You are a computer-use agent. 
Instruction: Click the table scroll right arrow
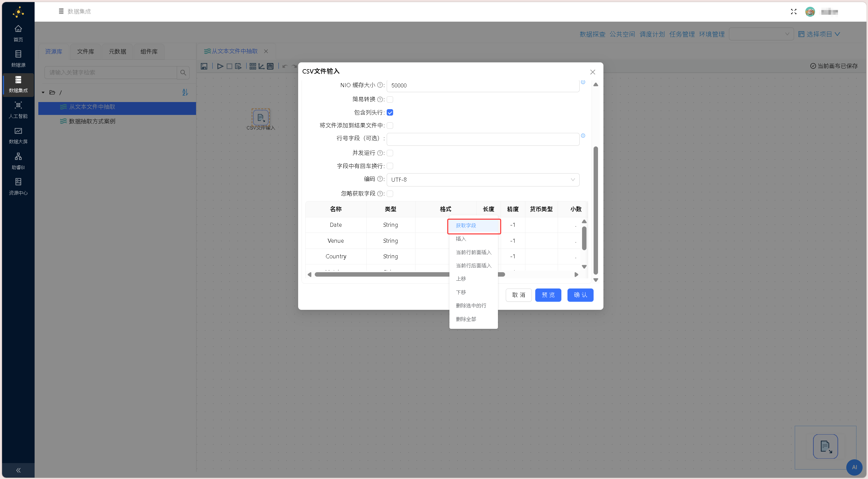(576, 275)
